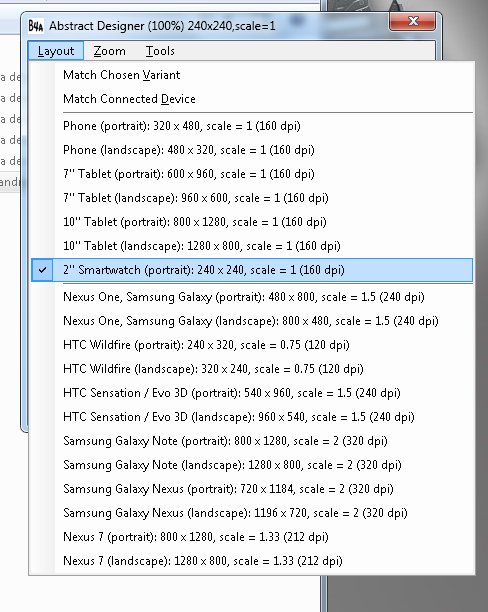The width and height of the screenshot is (488, 612).
Task: Choose HTC Sensation / Evo 3D (portrait)
Action: click(x=252, y=393)
